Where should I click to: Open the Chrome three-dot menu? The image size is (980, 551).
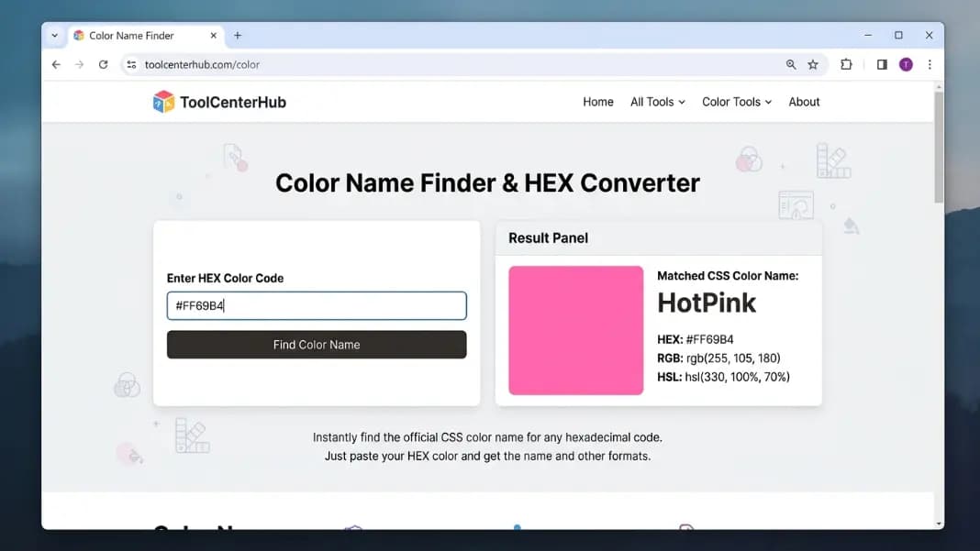(930, 64)
